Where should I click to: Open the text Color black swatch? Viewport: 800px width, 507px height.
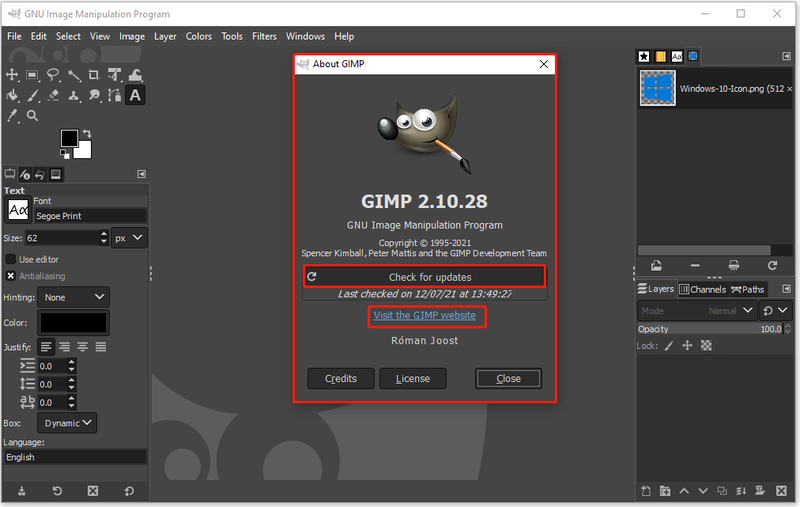[x=73, y=323]
